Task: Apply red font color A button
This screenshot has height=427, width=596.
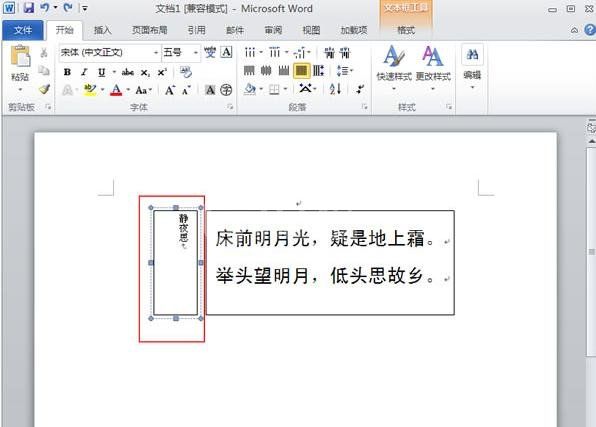Action: click(116, 90)
